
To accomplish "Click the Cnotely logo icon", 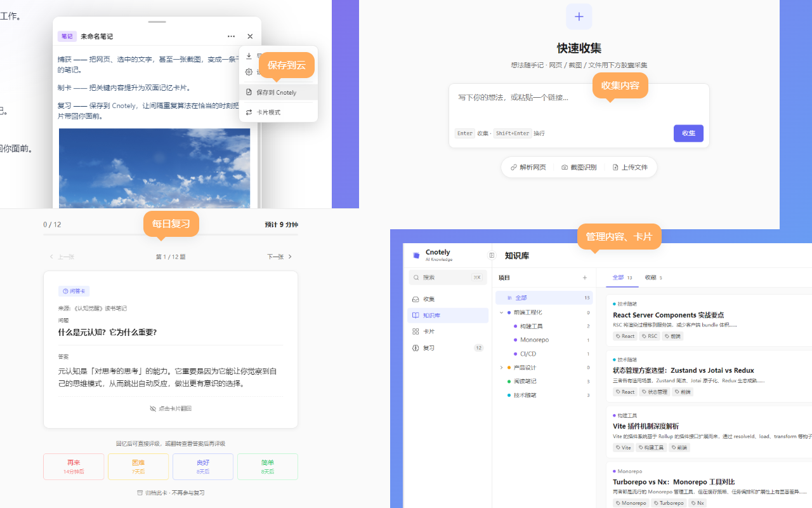I will [416, 255].
